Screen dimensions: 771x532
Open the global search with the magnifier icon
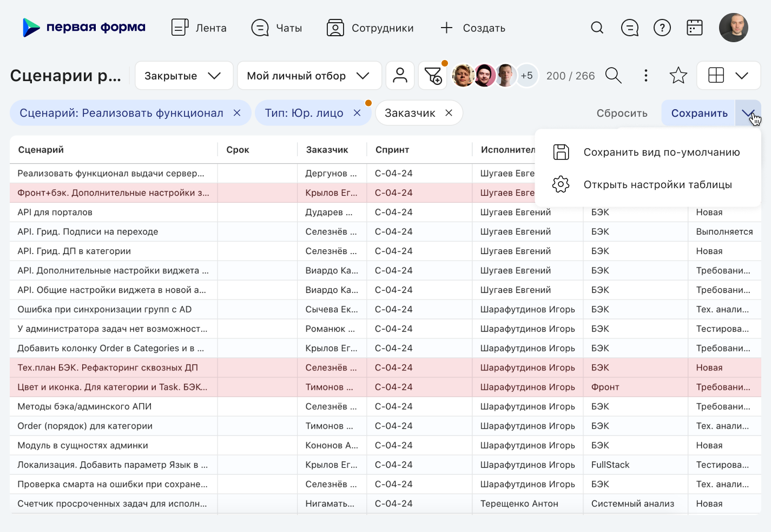click(x=597, y=28)
